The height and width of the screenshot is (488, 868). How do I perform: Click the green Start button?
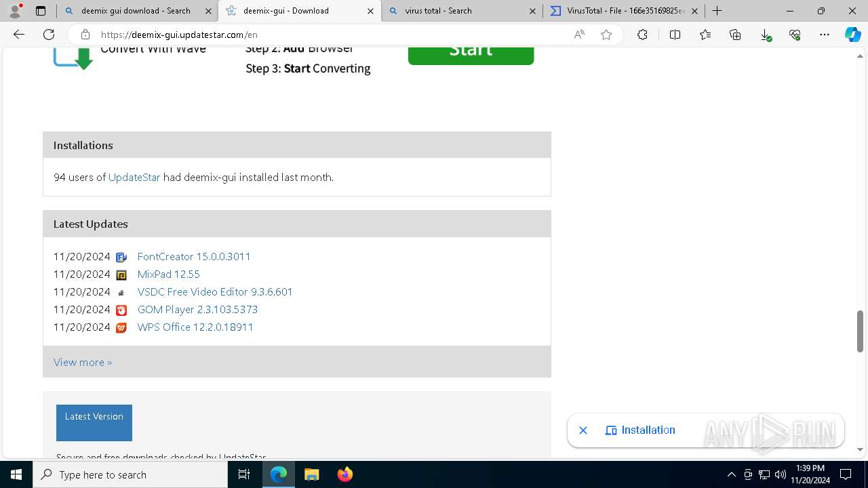pos(471,56)
